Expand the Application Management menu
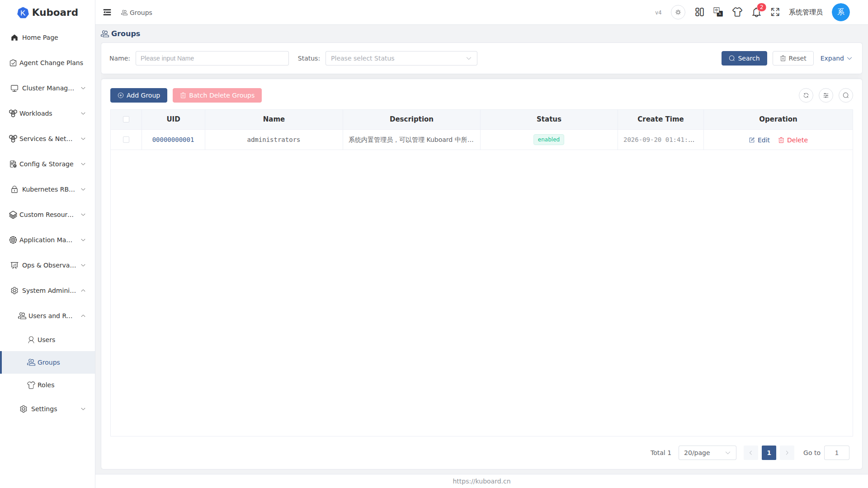Viewport: 868px width, 488px height. [x=47, y=240]
